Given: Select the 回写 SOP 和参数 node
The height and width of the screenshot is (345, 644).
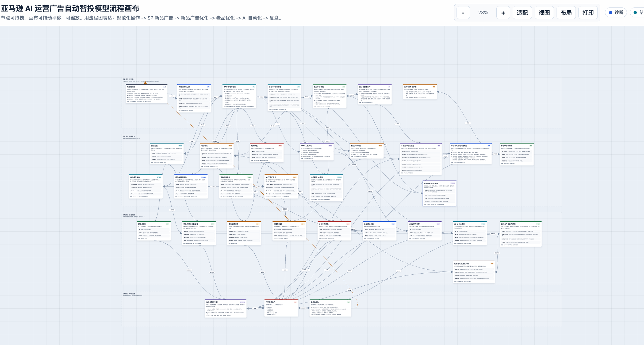Looking at the screenshot, I should tap(420, 92).
